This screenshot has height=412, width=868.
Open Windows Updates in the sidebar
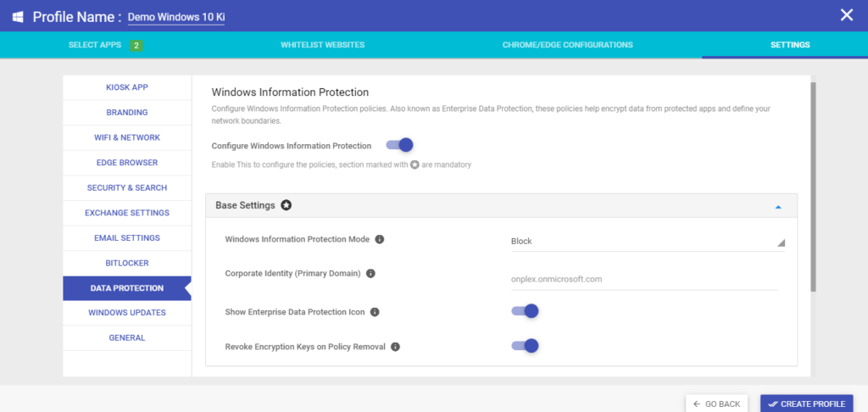[x=127, y=313]
